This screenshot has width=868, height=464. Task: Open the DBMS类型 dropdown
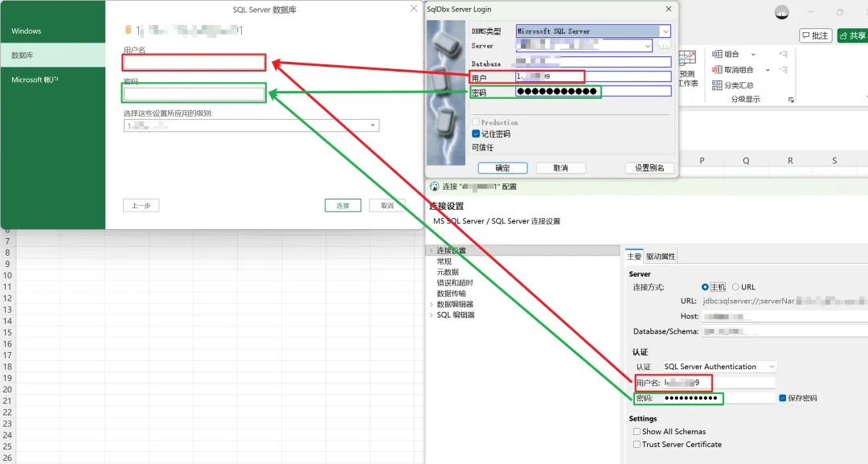pos(665,31)
